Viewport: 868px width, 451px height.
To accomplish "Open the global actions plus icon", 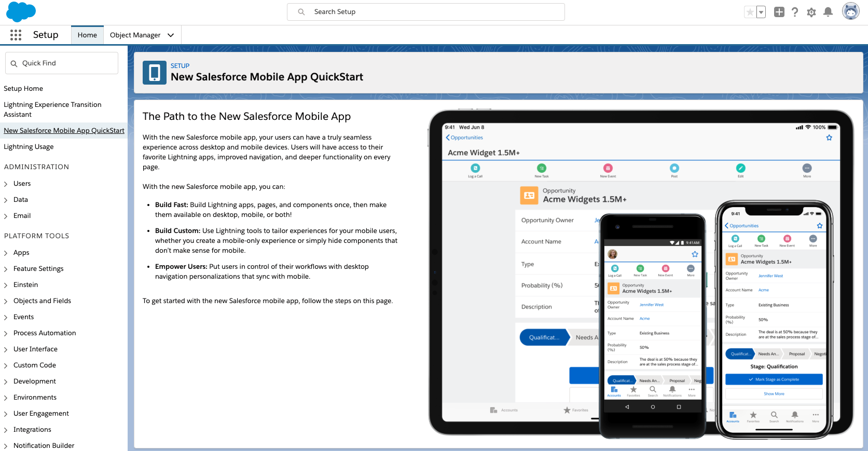I will pos(779,12).
